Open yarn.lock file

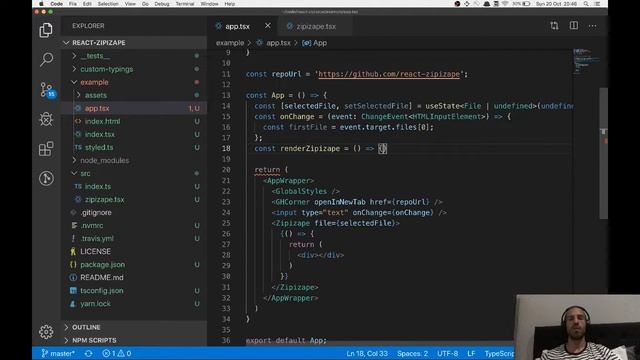tap(134, 304)
